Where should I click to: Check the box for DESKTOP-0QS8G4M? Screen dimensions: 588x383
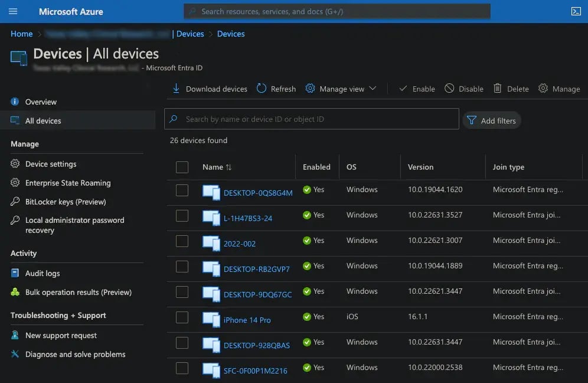[182, 190]
